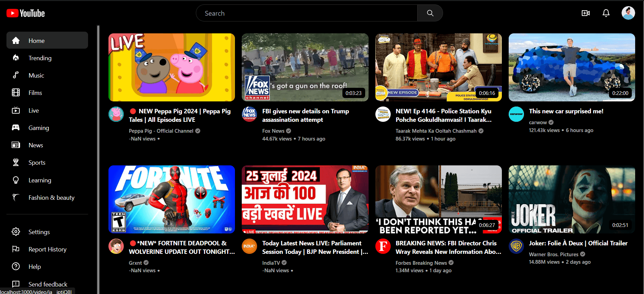Click the 'Fox News' channel name
644x294 pixels.
(273, 131)
